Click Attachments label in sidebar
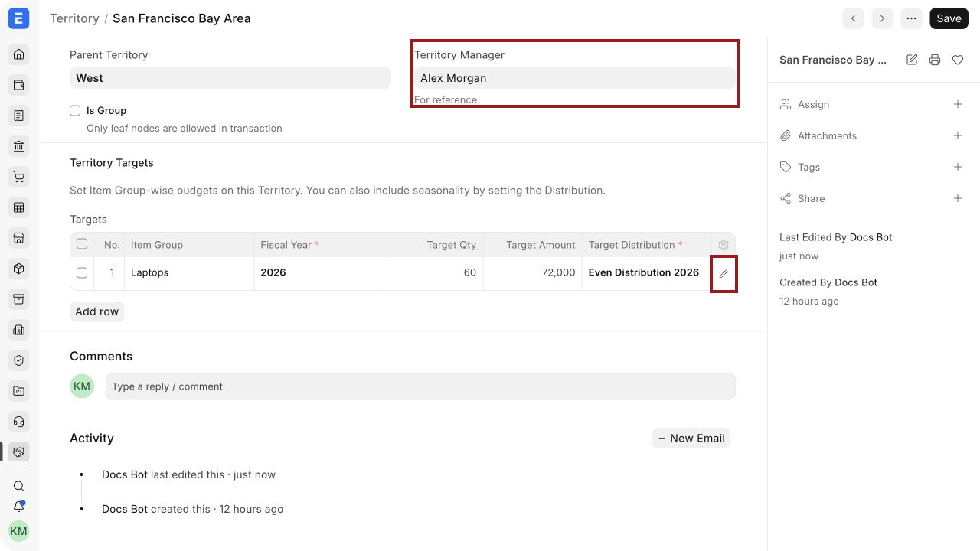This screenshot has width=980, height=551. 827,135
